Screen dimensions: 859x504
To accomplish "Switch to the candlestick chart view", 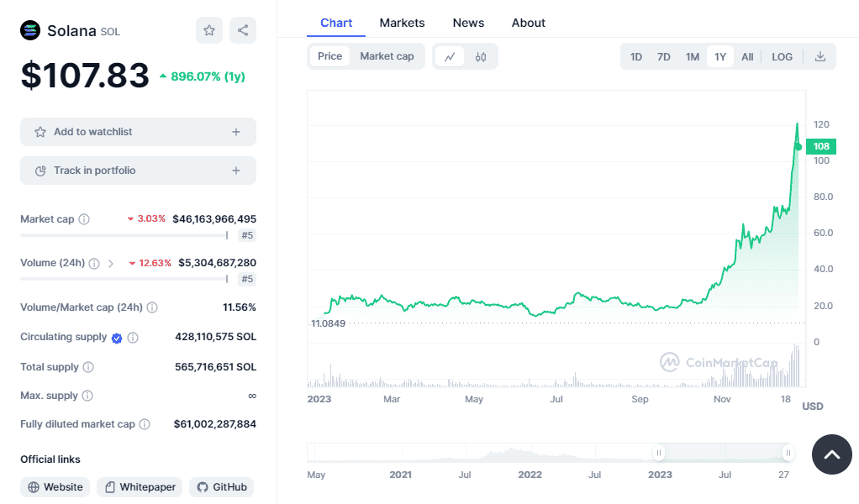I will 481,56.
